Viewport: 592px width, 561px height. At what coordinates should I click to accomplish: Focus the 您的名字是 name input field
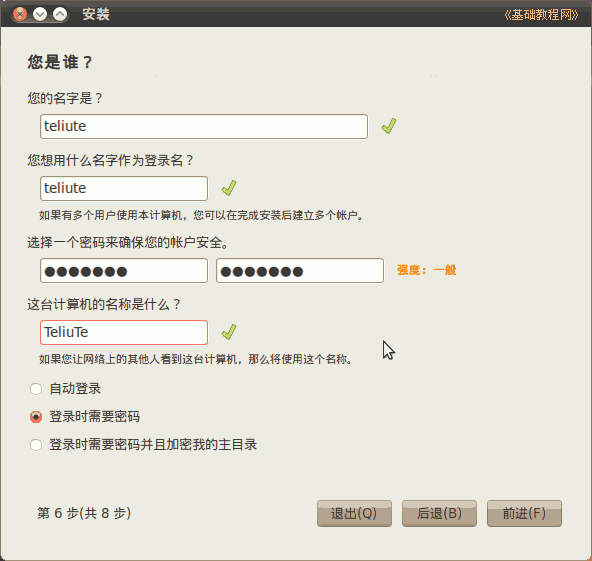click(x=204, y=126)
